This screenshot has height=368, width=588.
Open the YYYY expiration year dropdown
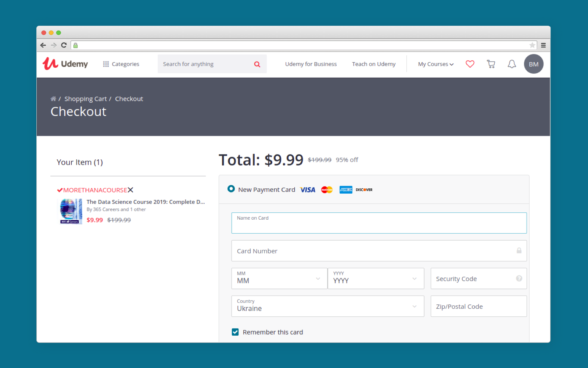(376, 279)
